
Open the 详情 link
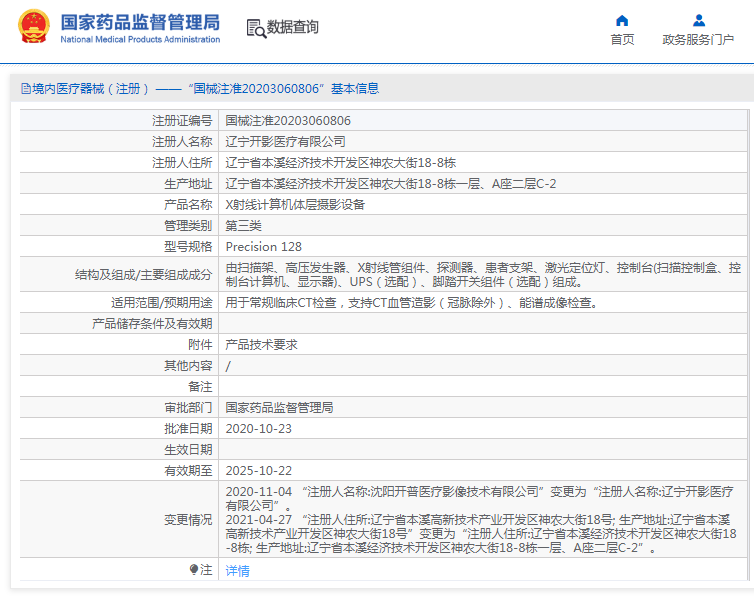pyautogui.click(x=238, y=571)
